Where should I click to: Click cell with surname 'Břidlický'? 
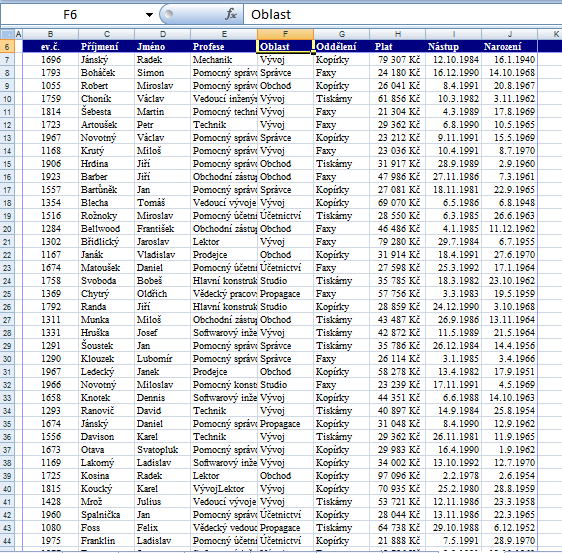(106, 242)
